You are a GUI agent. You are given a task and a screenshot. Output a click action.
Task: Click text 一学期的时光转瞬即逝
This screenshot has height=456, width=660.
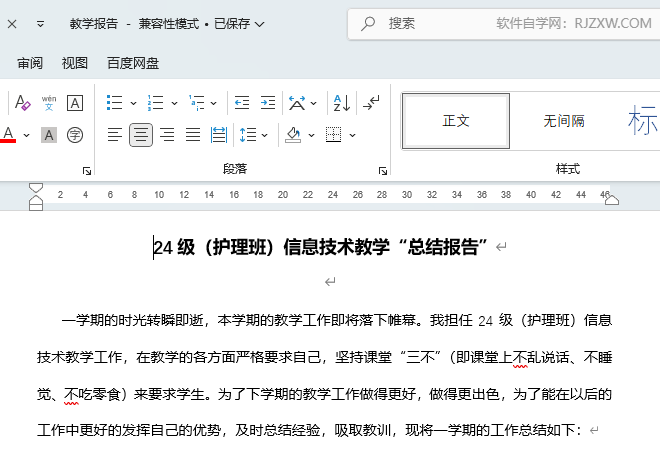[x=133, y=320]
